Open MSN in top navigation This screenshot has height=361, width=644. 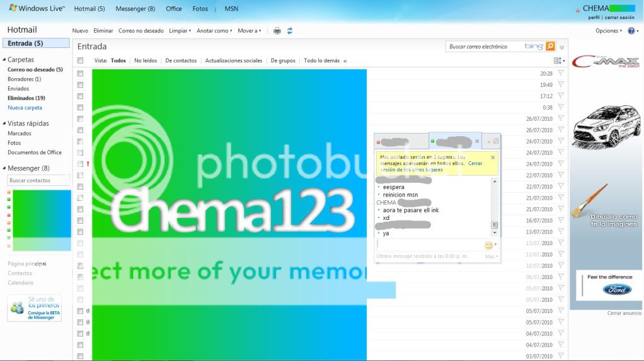[x=231, y=9]
